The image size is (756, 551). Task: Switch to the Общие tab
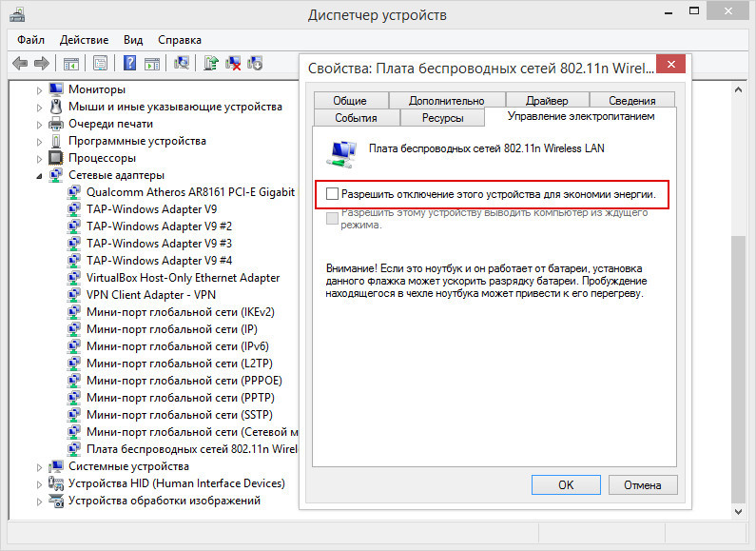pyautogui.click(x=351, y=100)
